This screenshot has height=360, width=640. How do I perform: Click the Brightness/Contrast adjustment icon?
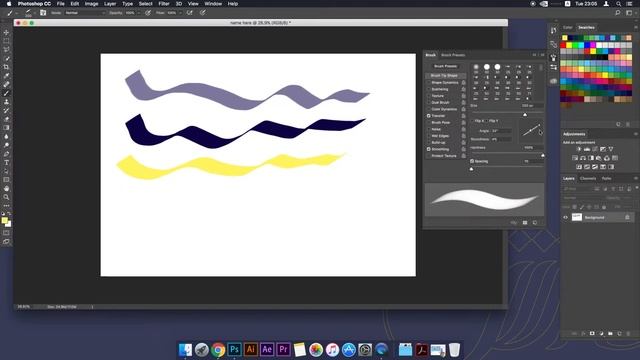(578, 149)
